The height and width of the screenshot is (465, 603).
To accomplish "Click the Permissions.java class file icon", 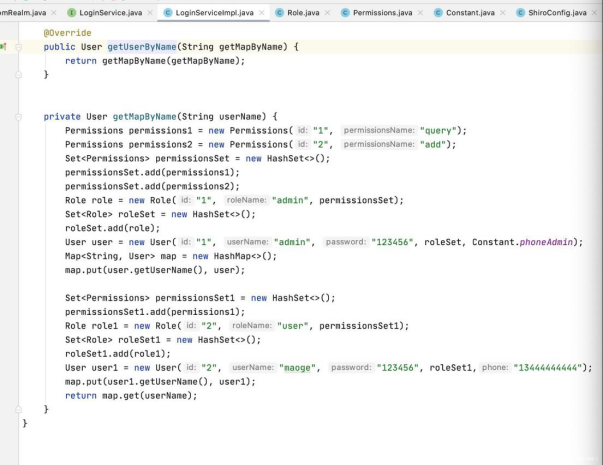I will click(345, 13).
